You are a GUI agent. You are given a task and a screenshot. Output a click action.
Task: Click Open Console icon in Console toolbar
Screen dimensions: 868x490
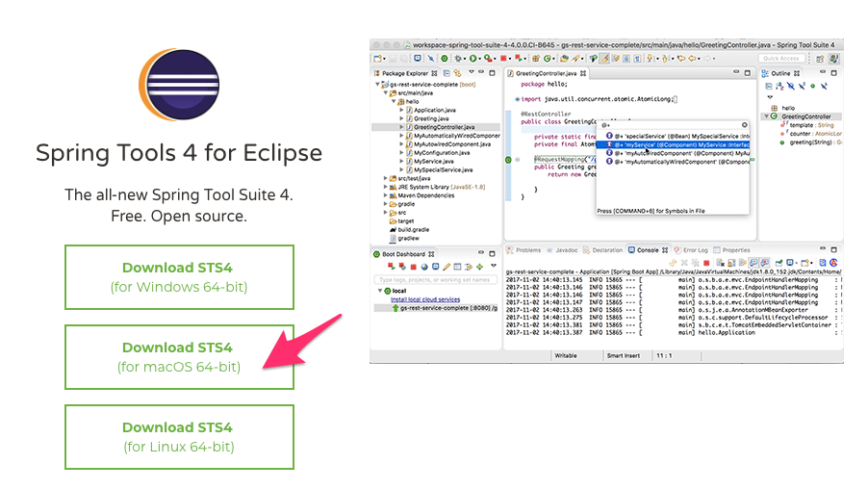(x=804, y=263)
